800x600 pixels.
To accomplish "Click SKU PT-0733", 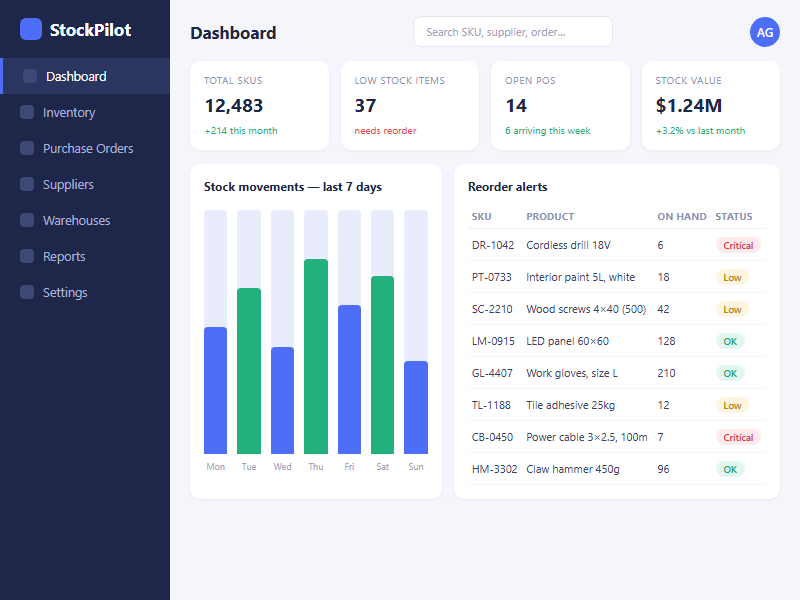I will [491, 277].
